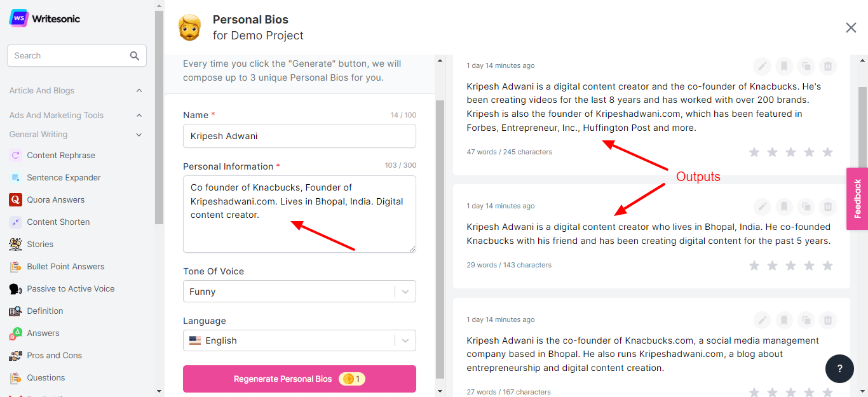
Task: Rate the first bio five stars
Action: coord(827,152)
